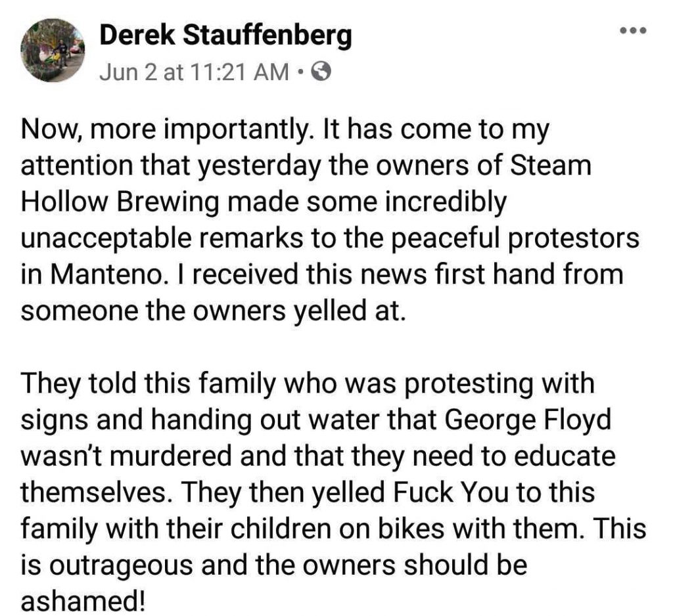
Task: Select the first paragraph starting 'Now, more importantly'
Action: coord(330,219)
